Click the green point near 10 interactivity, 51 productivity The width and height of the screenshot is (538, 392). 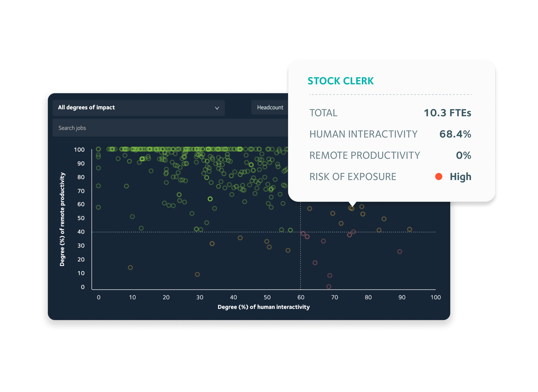[x=132, y=217]
